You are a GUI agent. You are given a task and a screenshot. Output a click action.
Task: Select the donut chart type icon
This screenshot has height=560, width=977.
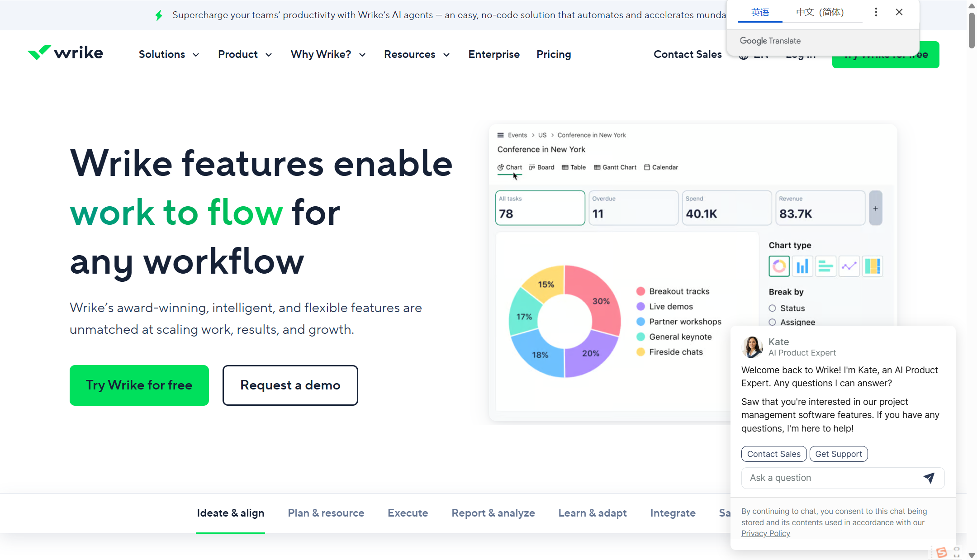point(779,266)
